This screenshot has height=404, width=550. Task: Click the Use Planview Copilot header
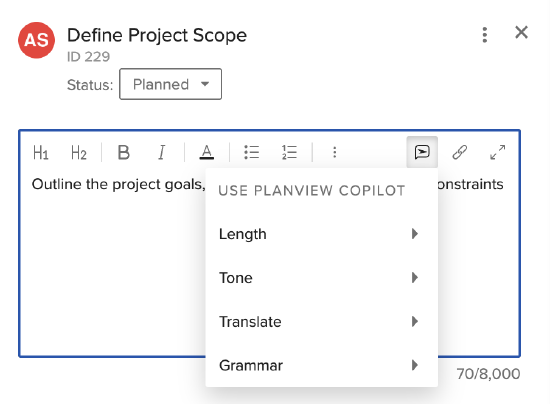click(x=312, y=190)
